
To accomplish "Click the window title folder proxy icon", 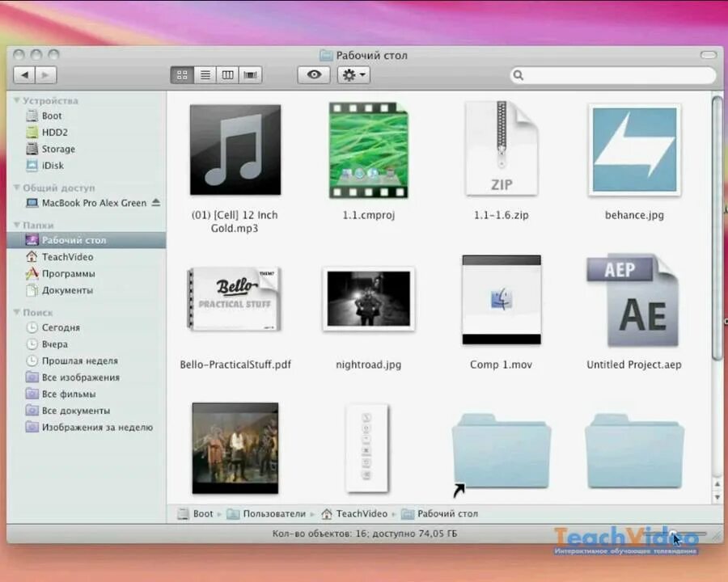I will [326, 55].
